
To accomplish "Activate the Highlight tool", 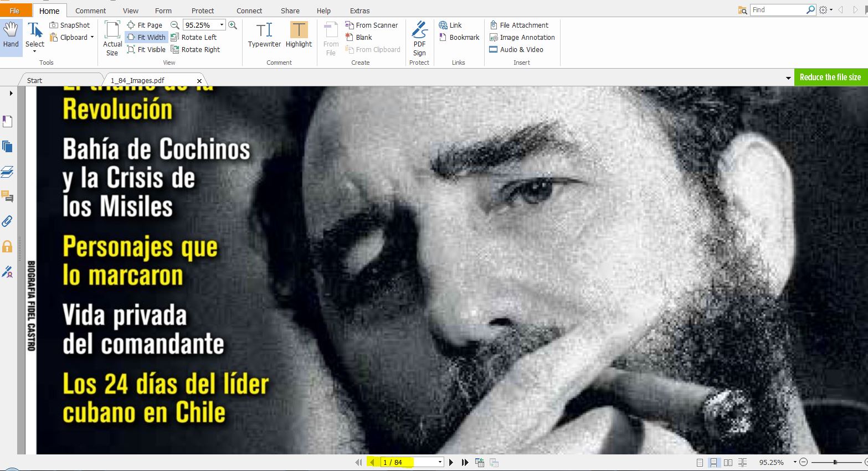I will pos(299,35).
